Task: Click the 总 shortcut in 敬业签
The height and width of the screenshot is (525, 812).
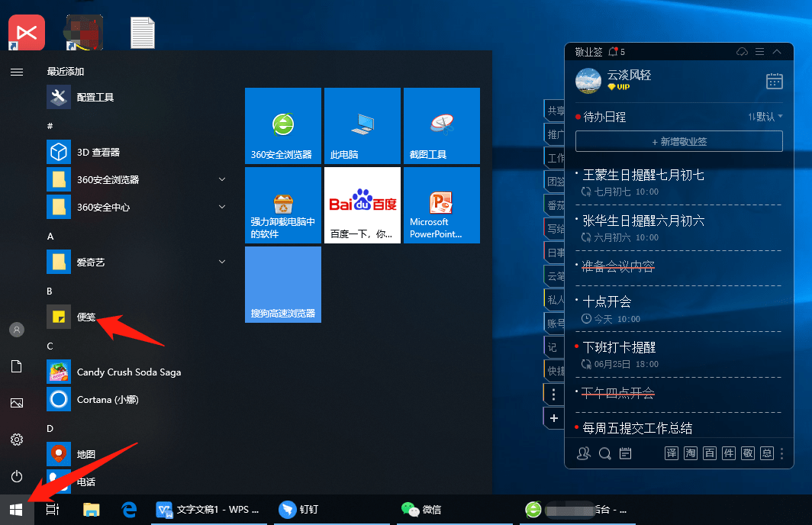Action: tap(767, 453)
